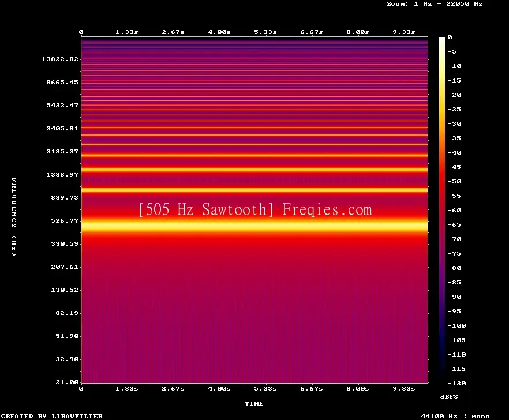Click the dBFS label under the color bar
509x420 pixels.
click(x=449, y=396)
